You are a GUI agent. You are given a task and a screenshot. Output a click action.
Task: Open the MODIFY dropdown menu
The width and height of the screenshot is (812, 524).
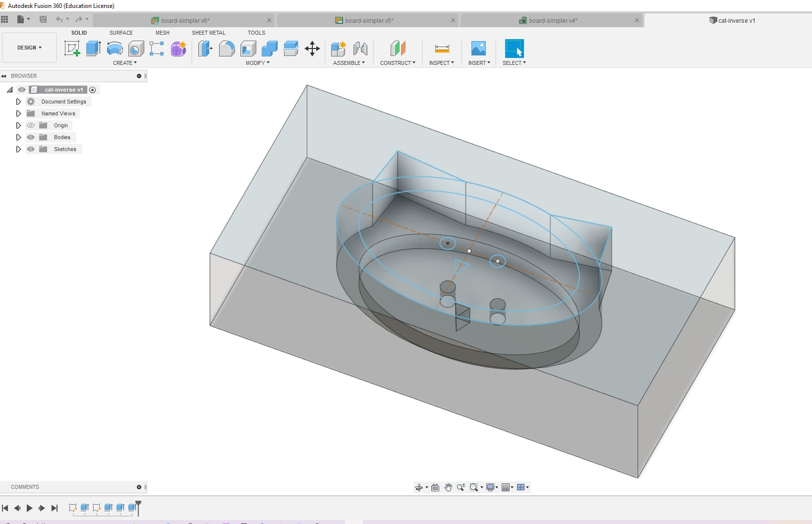click(x=258, y=63)
